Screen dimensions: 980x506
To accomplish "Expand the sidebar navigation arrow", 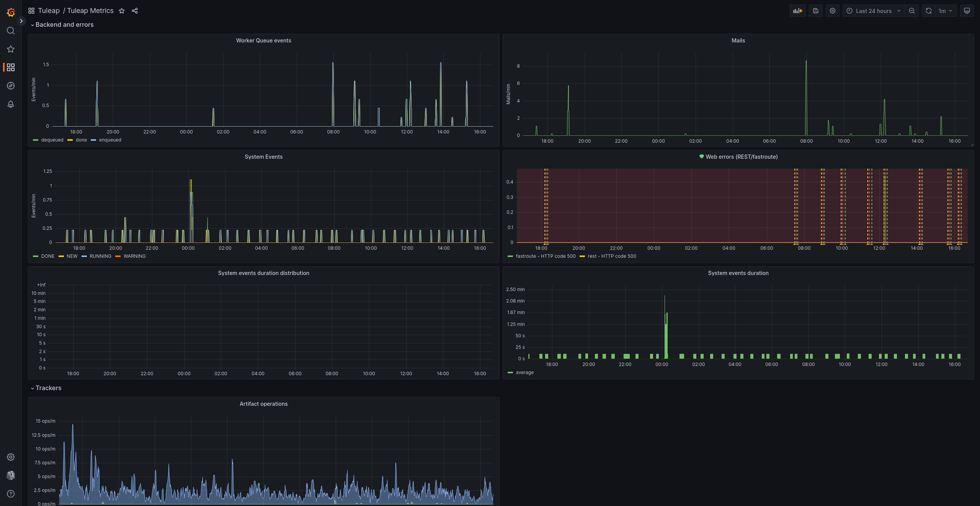I will coord(21,21).
